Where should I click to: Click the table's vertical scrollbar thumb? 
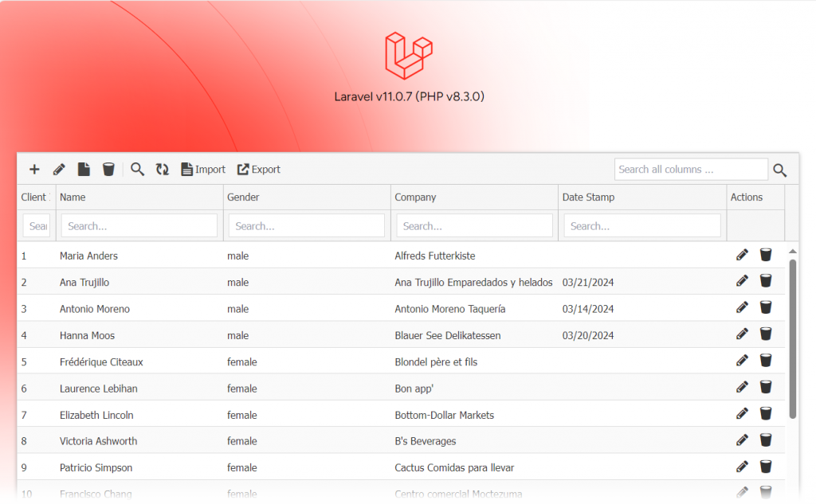point(792,338)
